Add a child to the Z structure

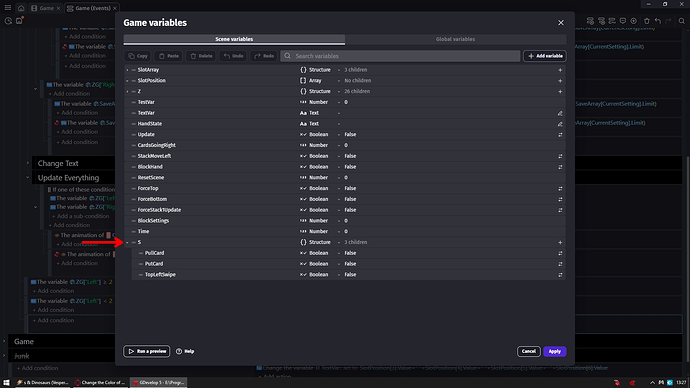(560, 92)
